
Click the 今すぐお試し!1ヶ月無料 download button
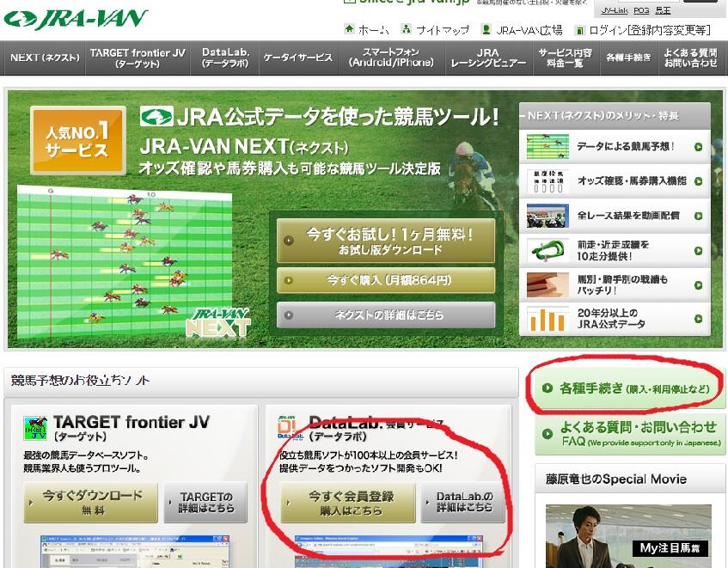coord(386,241)
